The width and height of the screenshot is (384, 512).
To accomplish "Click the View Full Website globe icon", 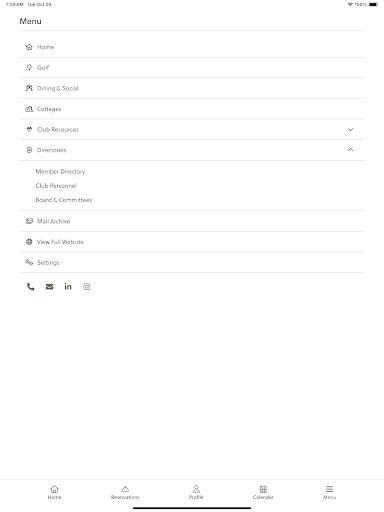I will 29,242.
